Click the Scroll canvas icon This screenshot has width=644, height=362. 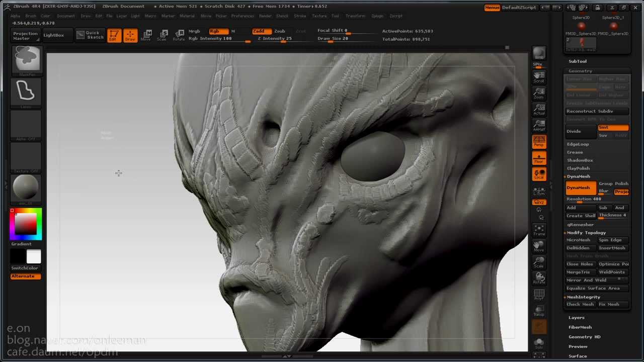(538, 76)
